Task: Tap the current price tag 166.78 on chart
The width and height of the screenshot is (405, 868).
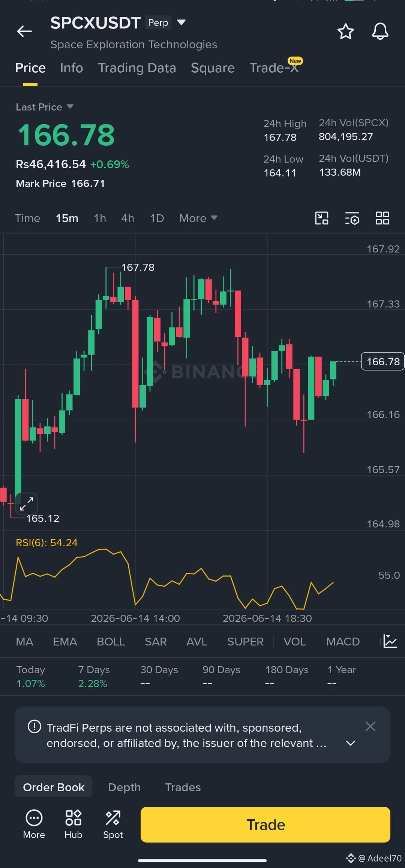Action: point(382,362)
